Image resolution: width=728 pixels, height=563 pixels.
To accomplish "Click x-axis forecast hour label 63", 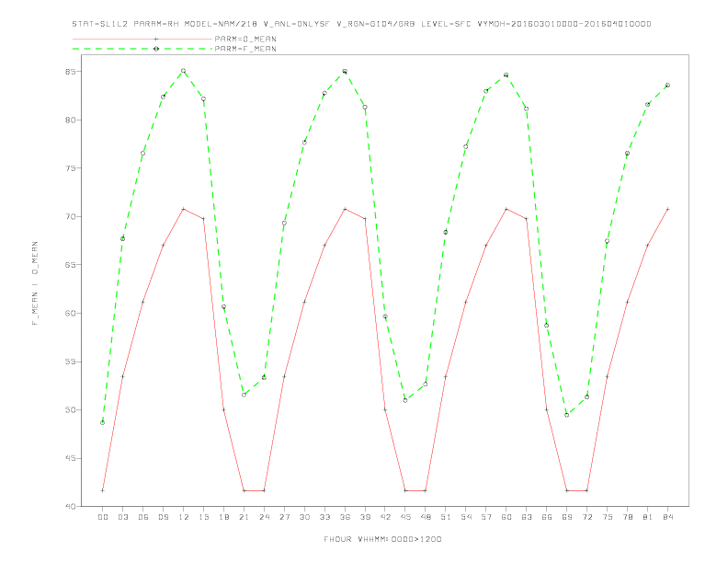I will [x=527, y=517].
